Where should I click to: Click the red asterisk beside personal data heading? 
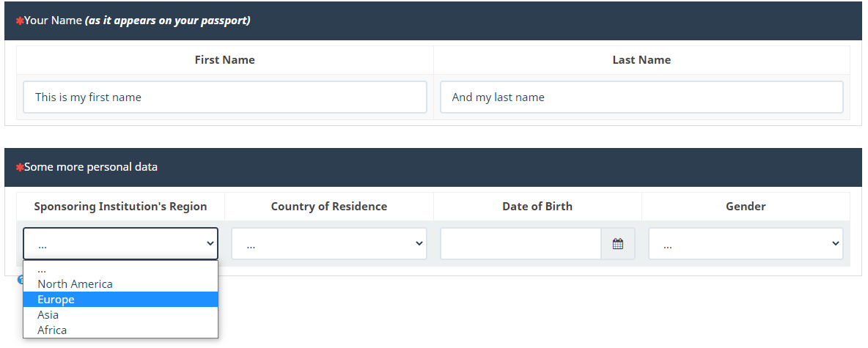tap(20, 167)
